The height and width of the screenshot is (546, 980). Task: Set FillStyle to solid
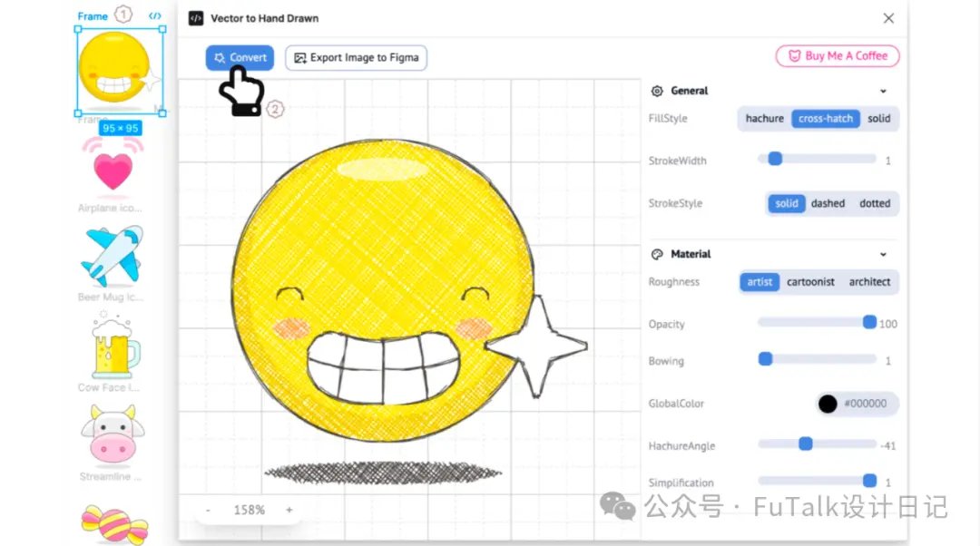click(x=878, y=119)
